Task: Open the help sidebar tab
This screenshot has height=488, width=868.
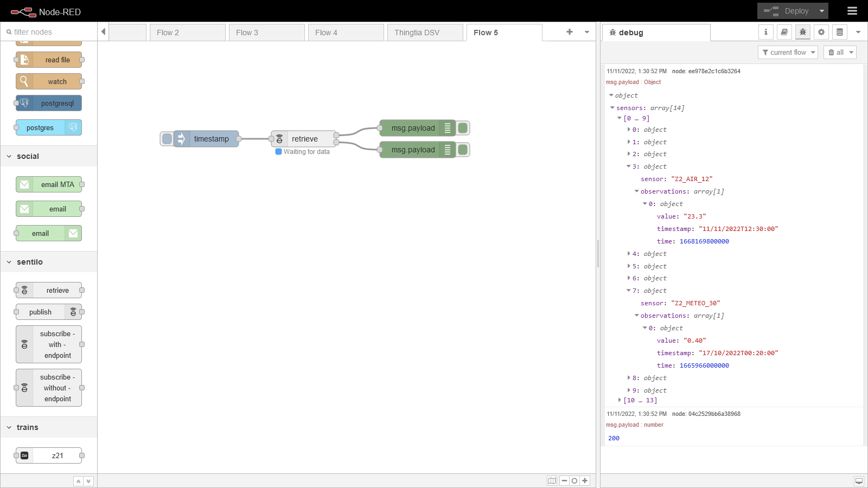Action: coord(784,32)
